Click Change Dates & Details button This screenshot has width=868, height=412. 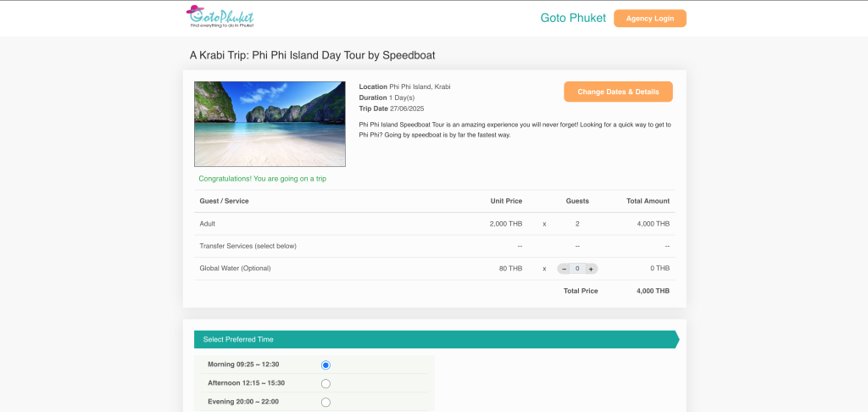click(x=618, y=92)
